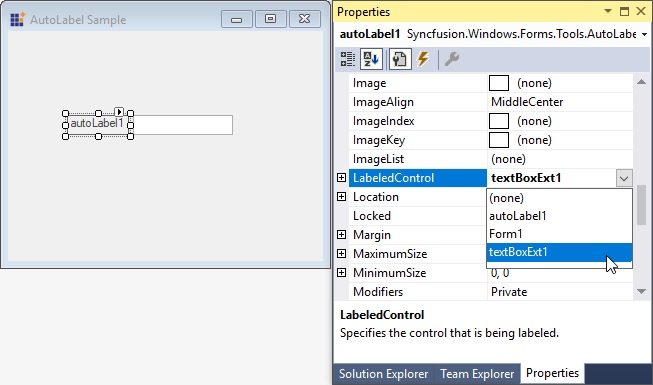The image size is (653, 385).
Task: Expand the MinimumSize property
Action: [x=341, y=272]
